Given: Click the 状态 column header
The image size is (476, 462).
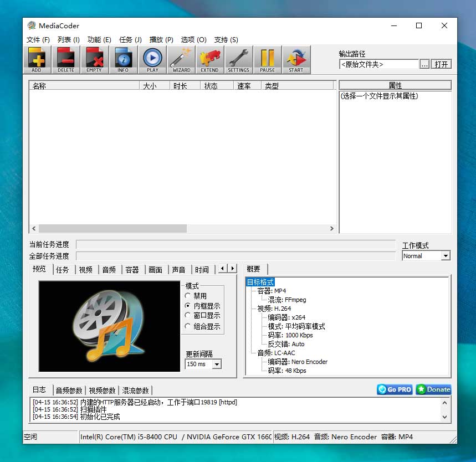Looking at the screenshot, I should (x=217, y=86).
